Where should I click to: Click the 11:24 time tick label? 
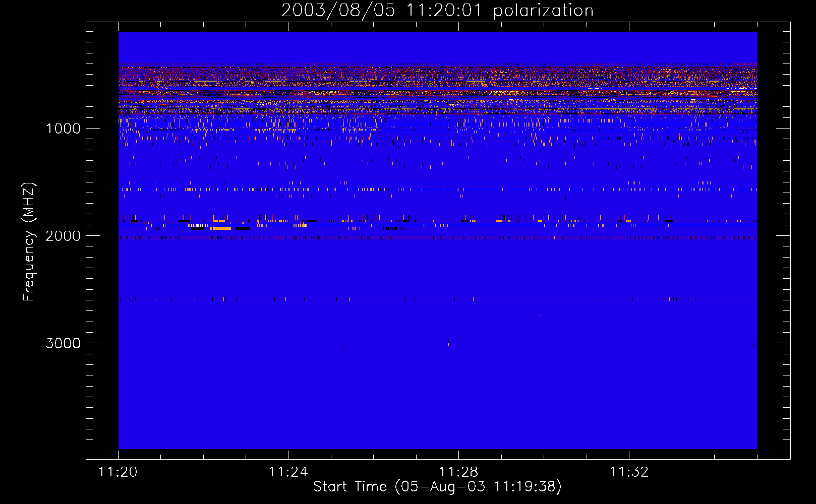[x=288, y=472]
